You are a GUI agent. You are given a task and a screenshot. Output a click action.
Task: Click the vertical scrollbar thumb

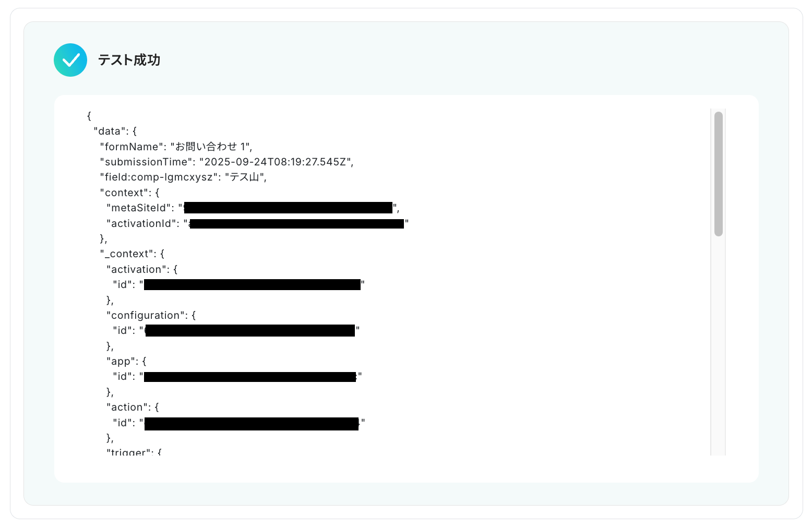click(x=719, y=174)
